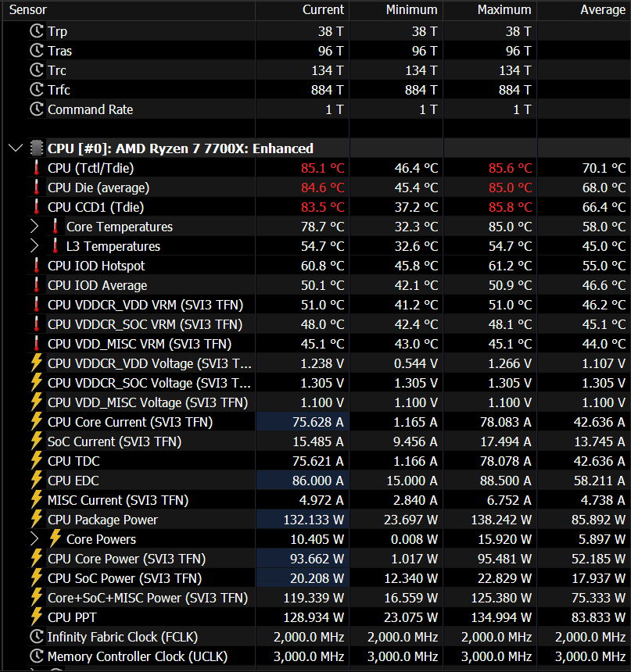Click the lightning icon for CPU TDC
The width and height of the screenshot is (631, 672).
[x=37, y=461]
